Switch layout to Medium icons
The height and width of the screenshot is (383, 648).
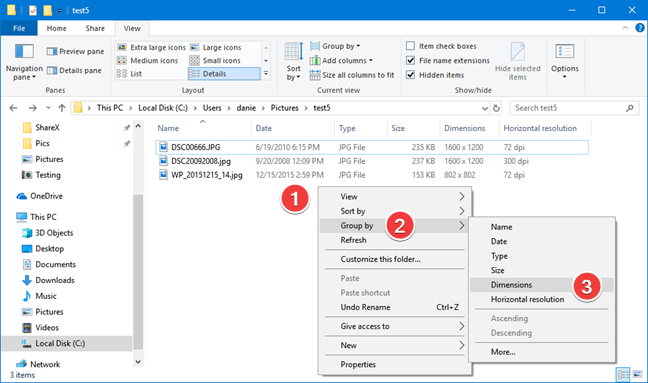(148, 60)
